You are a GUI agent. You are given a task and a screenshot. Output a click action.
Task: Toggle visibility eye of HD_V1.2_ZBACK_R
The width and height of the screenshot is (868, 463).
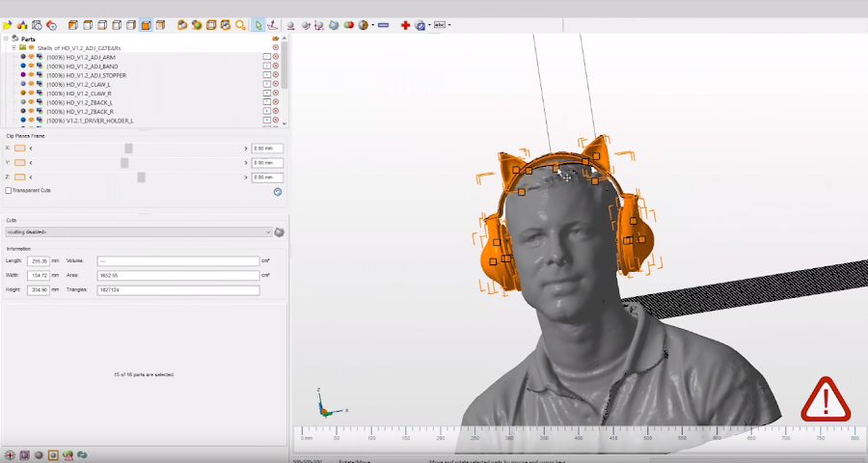[x=32, y=111]
